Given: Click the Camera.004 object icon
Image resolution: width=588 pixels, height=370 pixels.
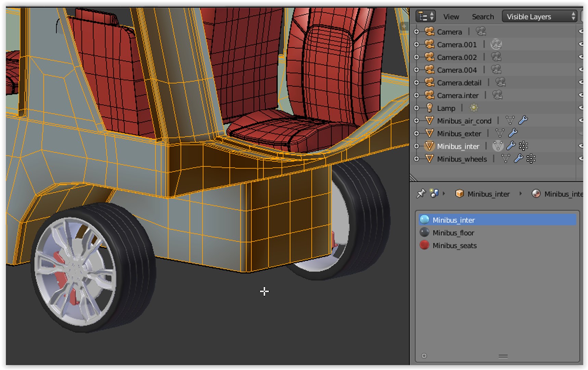Looking at the screenshot, I should click(x=429, y=70).
